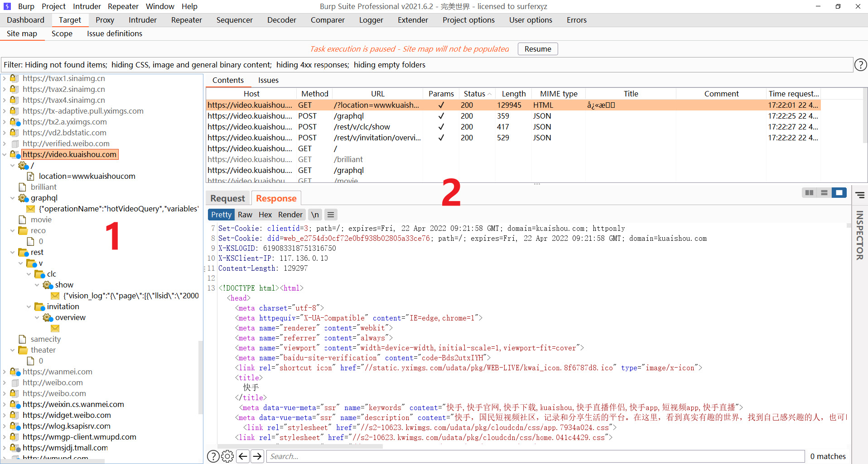Viewport: 868px width, 464px height.
Task: Collapse the video.kuaishou.com tree node
Action: (x=5, y=154)
